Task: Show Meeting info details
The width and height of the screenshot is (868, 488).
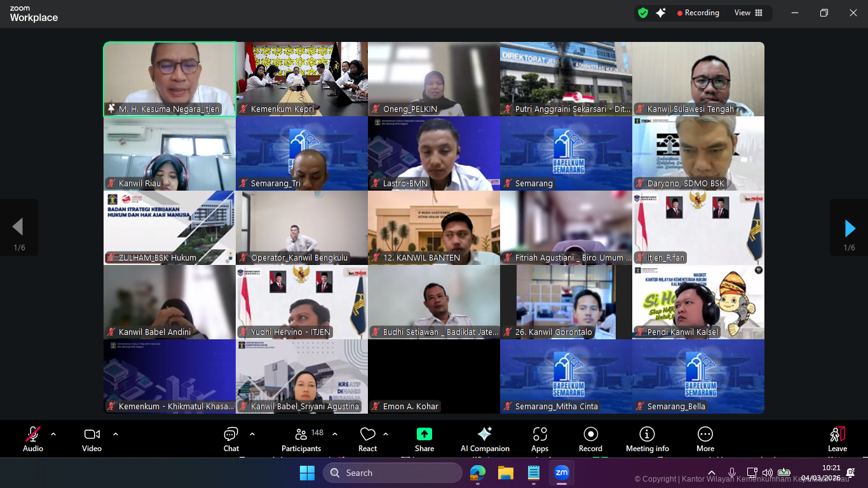Action: pos(647,439)
